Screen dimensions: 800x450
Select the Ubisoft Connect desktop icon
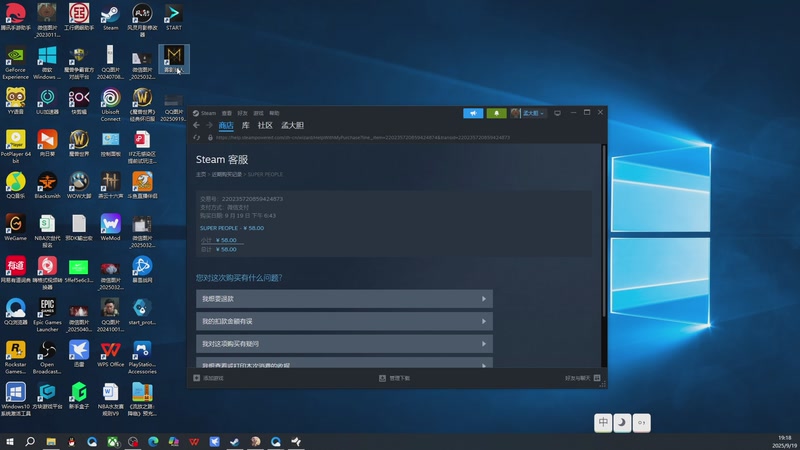[x=110, y=105]
